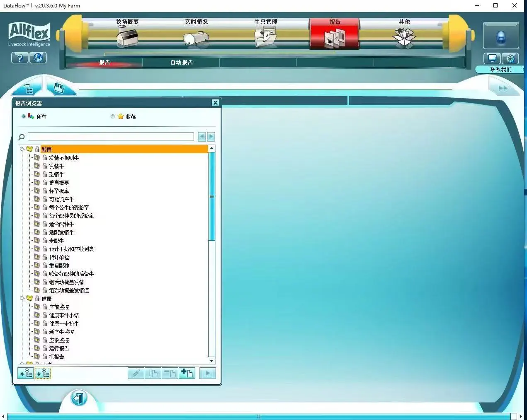Select the 繁育概要 report

pos(59,183)
